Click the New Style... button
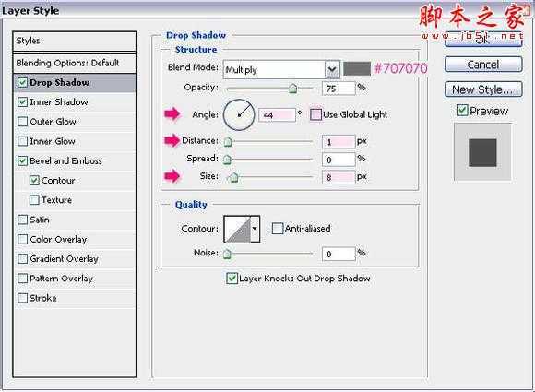This screenshot has width=535, height=392. coord(483,89)
